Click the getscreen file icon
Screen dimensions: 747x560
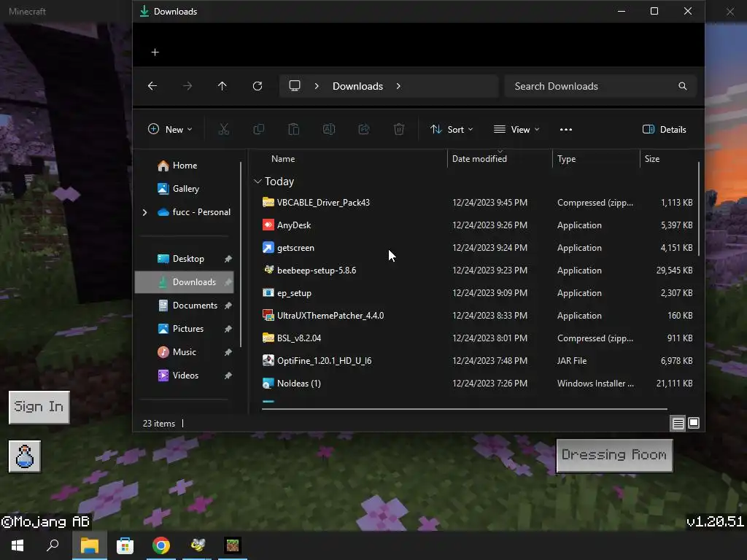[x=268, y=248]
